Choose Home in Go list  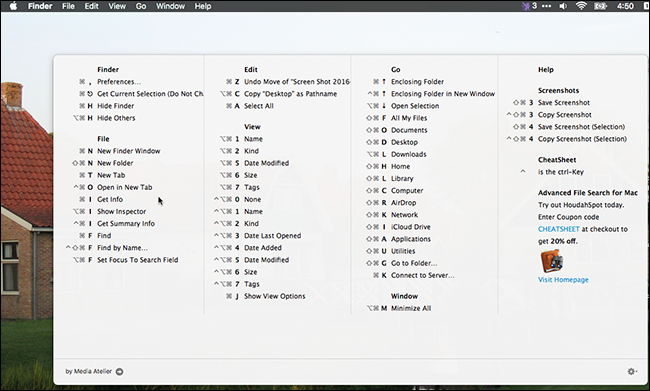coord(400,166)
